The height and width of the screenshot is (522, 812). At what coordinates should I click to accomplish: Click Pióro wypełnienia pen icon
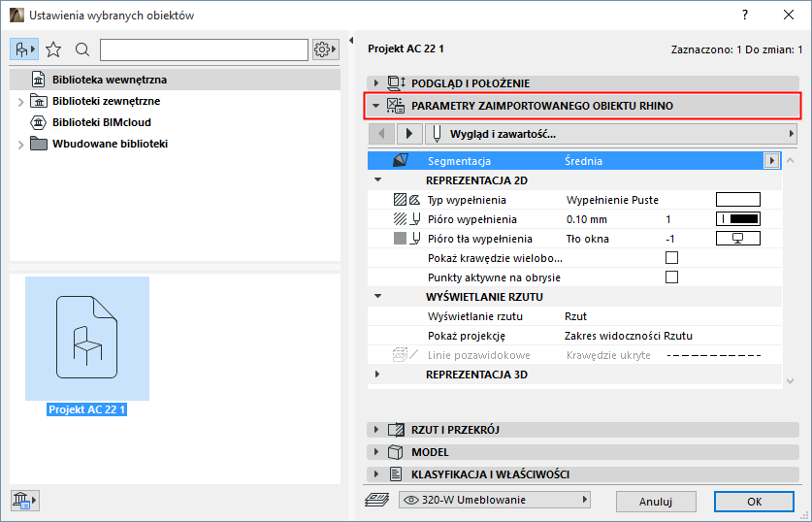406,219
